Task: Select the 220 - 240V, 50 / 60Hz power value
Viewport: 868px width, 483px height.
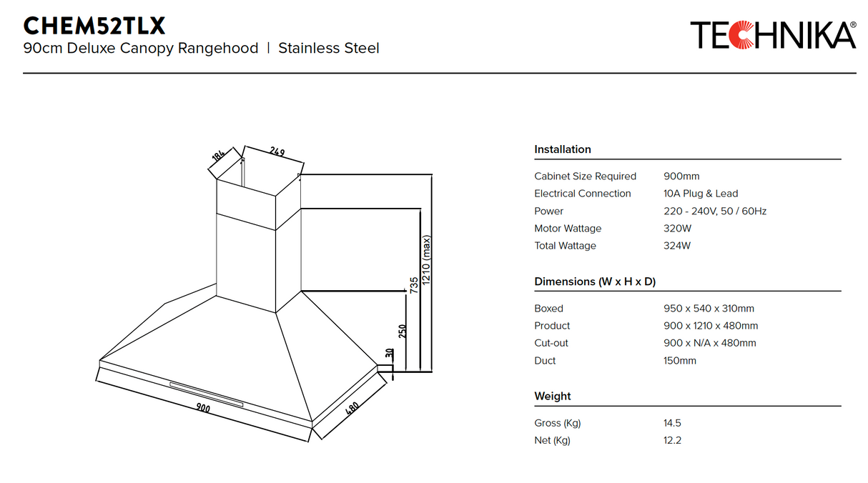Action: click(x=716, y=211)
